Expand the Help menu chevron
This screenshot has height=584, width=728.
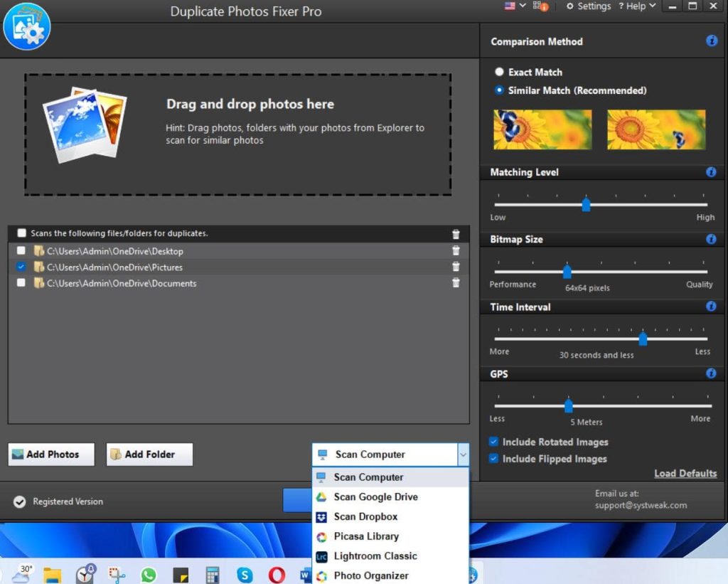point(653,6)
